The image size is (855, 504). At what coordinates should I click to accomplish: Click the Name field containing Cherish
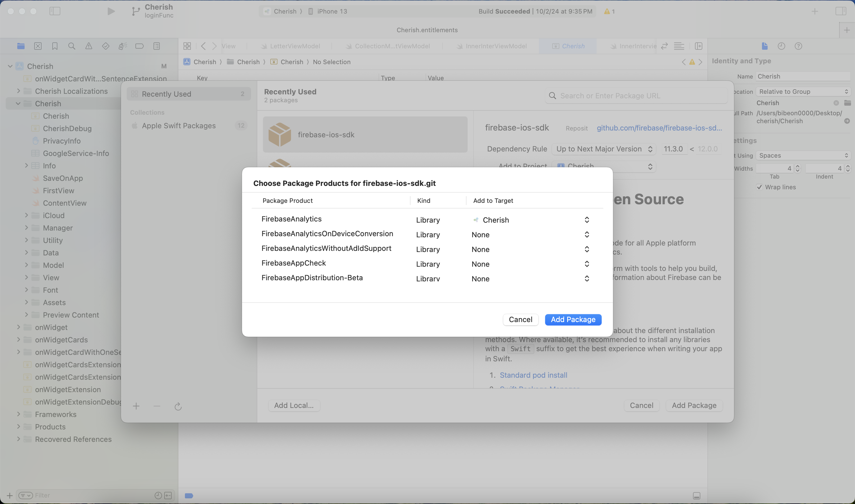click(803, 76)
